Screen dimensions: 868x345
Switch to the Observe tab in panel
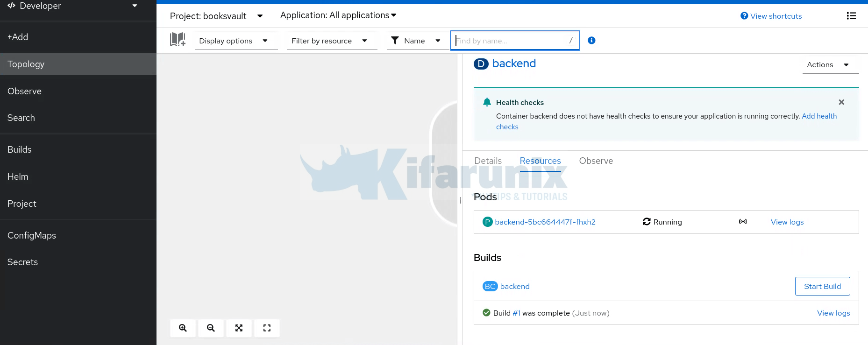click(x=596, y=161)
